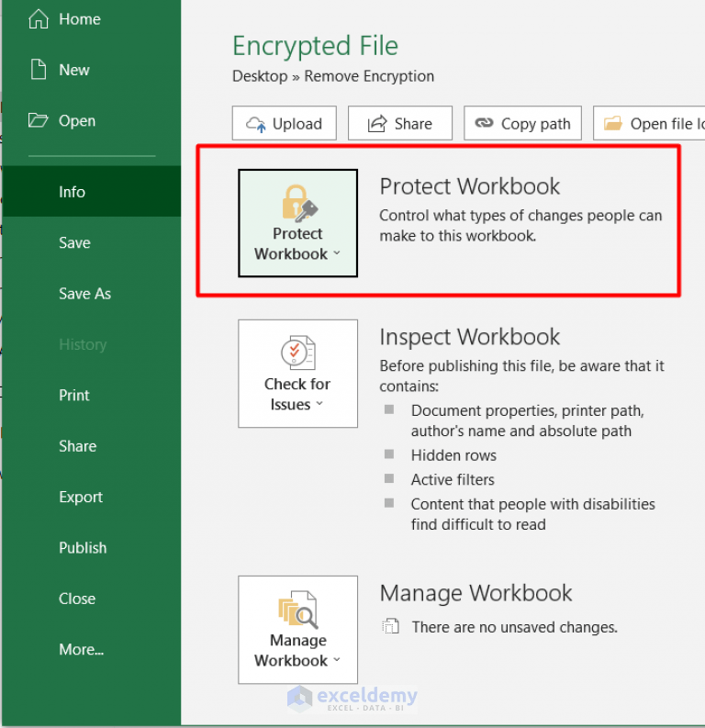Viewport: 705px width, 728px height.
Task: Click the 'Protect Workbook' heading text
Action: coord(470,186)
